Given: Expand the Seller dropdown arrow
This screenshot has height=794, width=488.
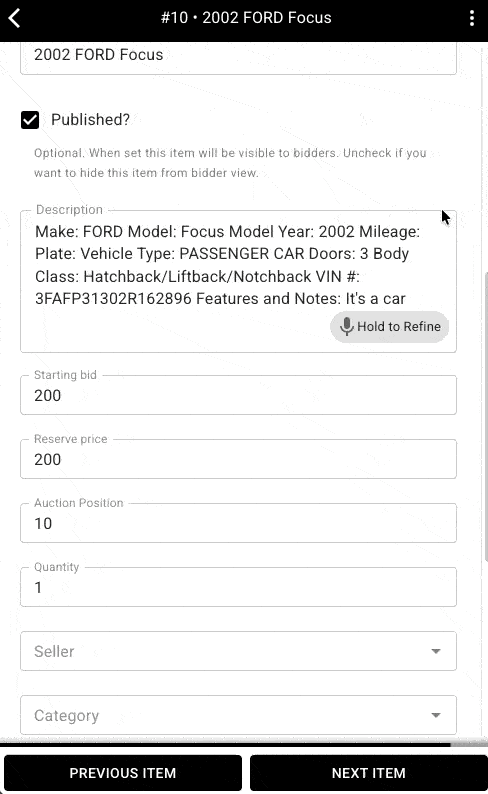Looking at the screenshot, I should [435, 651].
